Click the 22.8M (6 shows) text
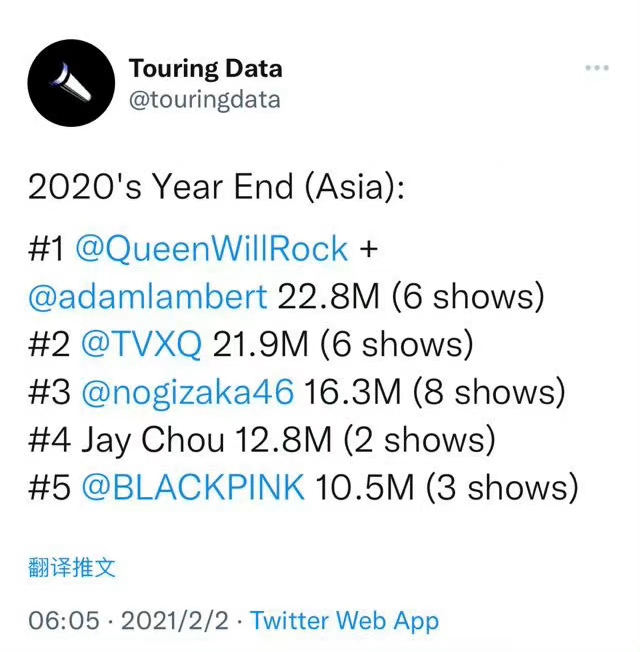 [x=411, y=296]
